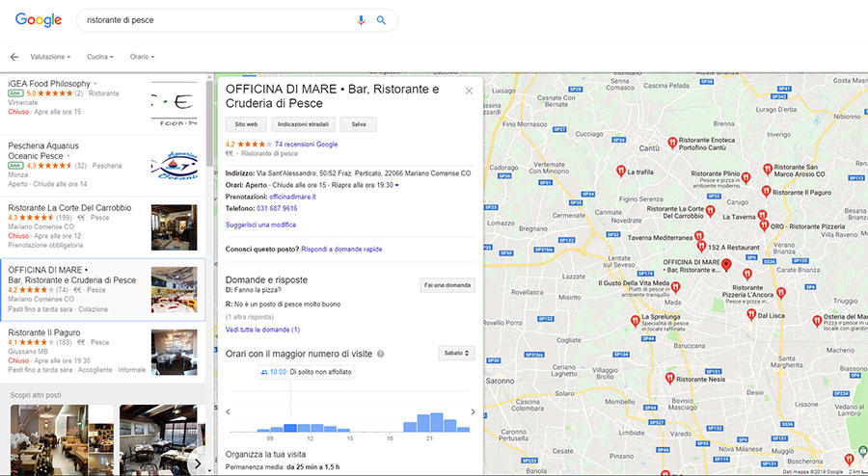Image resolution: width=868 pixels, height=476 pixels.
Task: Select the La trafila map marker
Action: [620, 172]
